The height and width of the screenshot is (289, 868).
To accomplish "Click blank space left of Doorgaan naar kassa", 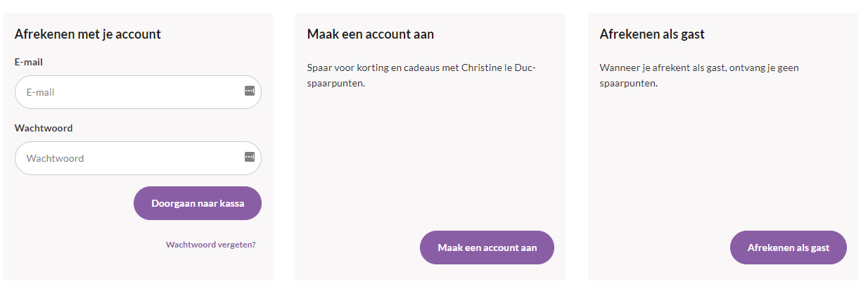I will click(70, 203).
